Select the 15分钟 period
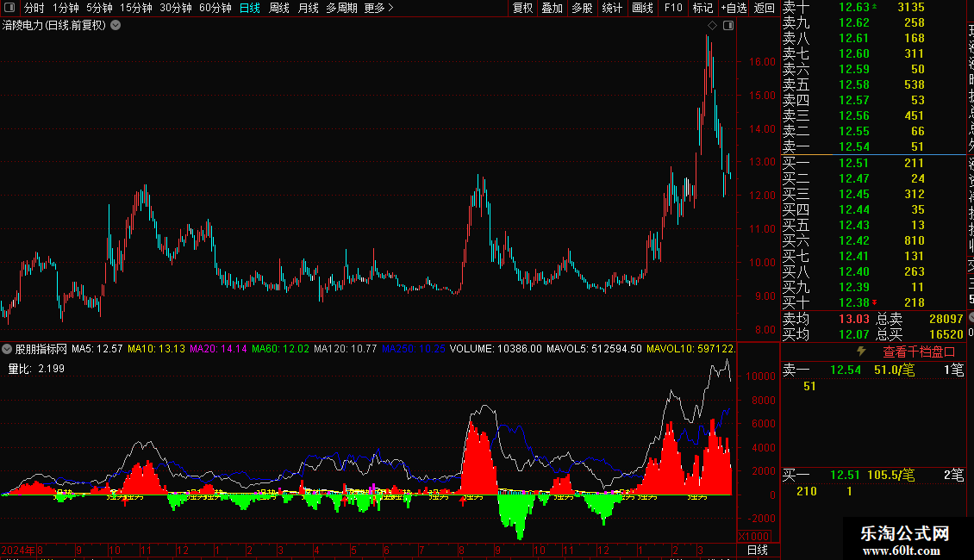 135,8
